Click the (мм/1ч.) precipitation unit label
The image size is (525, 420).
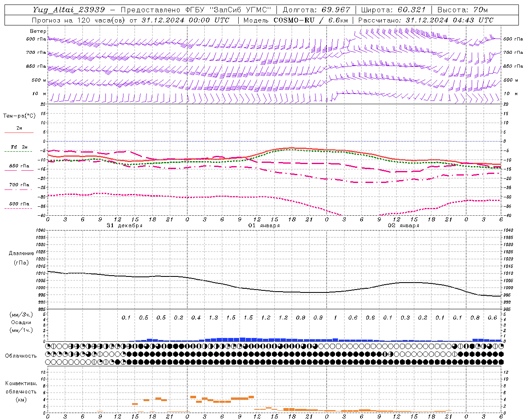(21, 330)
